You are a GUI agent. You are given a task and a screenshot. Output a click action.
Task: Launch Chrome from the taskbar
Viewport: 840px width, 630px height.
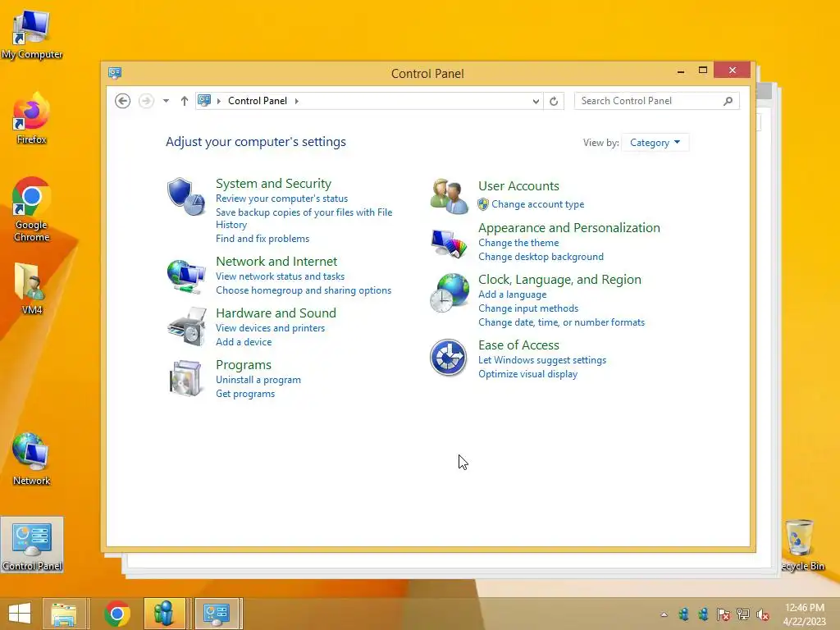(x=117, y=614)
